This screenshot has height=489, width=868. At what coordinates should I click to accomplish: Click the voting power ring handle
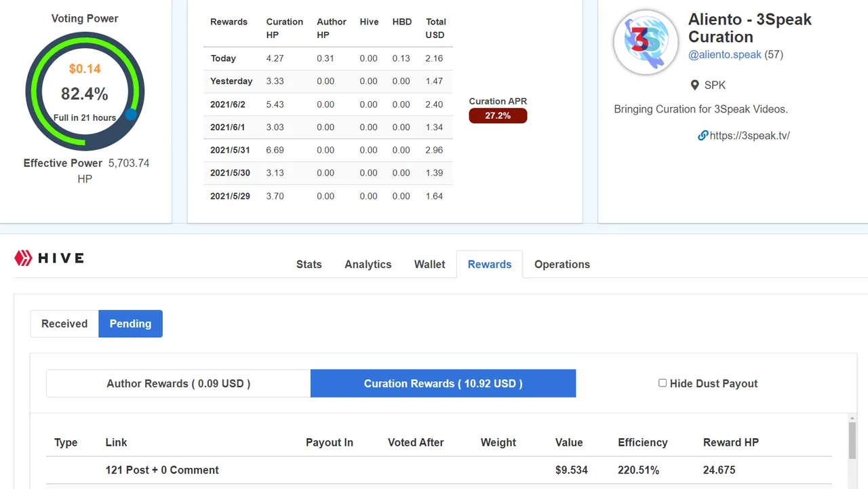click(x=132, y=114)
